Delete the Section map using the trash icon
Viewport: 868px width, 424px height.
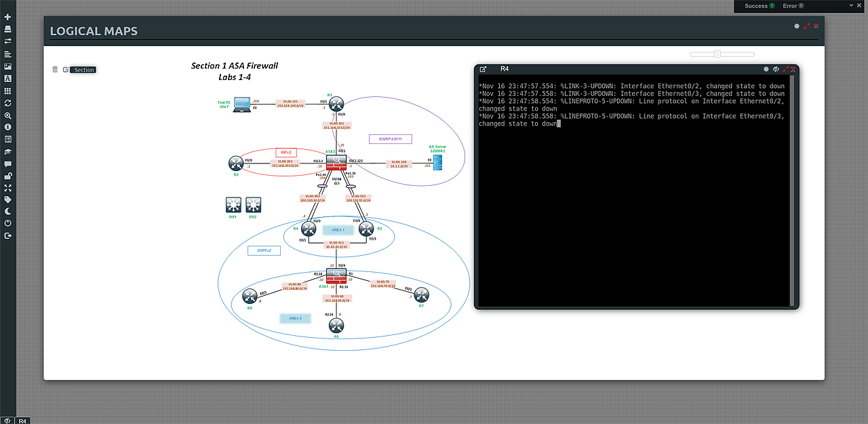(55, 69)
